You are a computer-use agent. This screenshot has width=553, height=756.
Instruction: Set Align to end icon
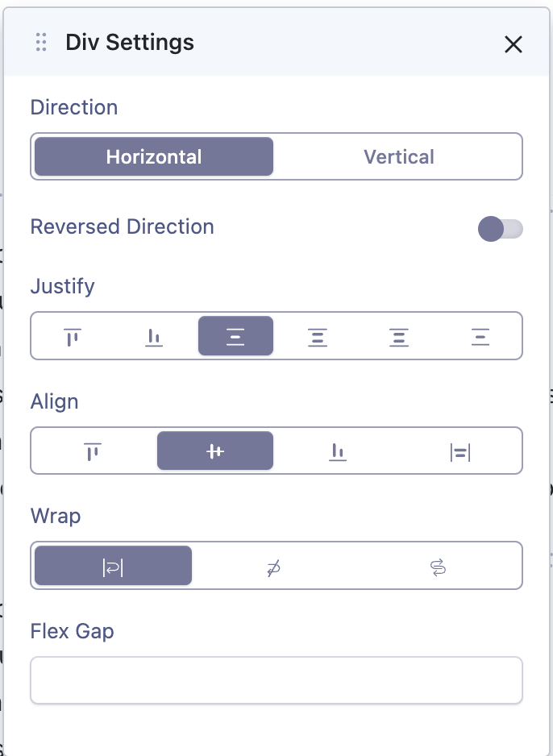(337, 451)
